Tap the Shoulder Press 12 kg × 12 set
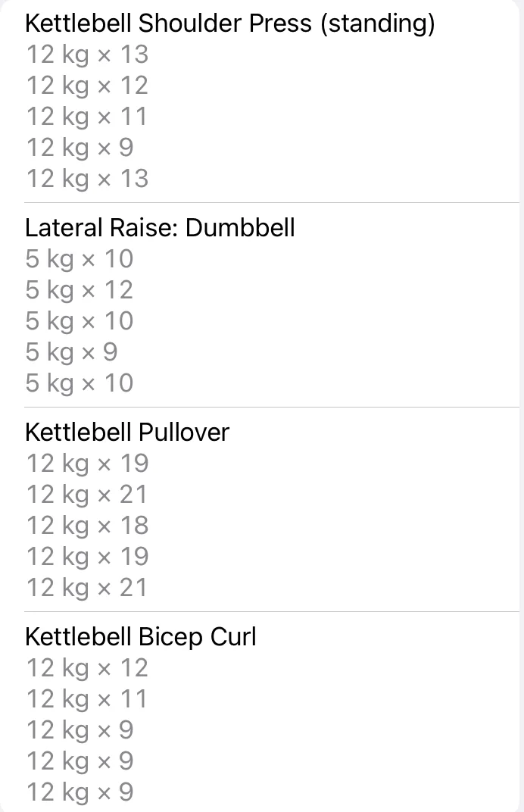This screenshot has width=524, height=812. point(87,86)
